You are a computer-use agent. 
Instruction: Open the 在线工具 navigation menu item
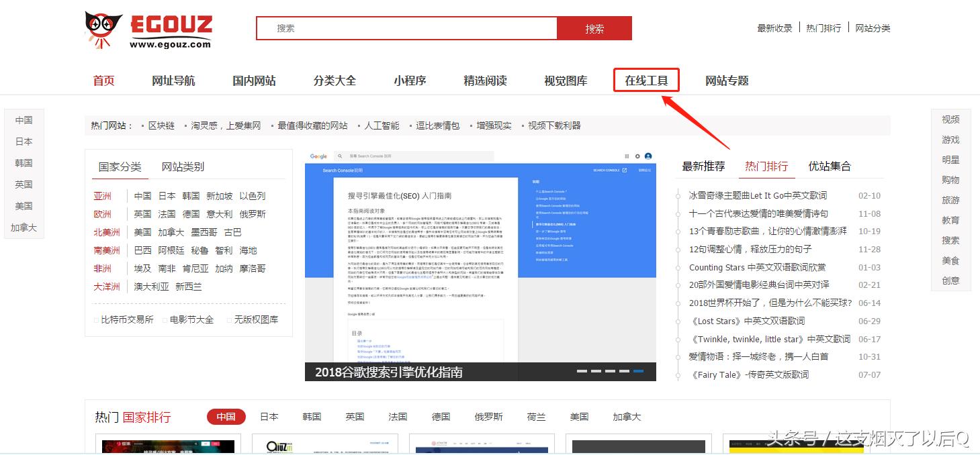coord(645,79)
